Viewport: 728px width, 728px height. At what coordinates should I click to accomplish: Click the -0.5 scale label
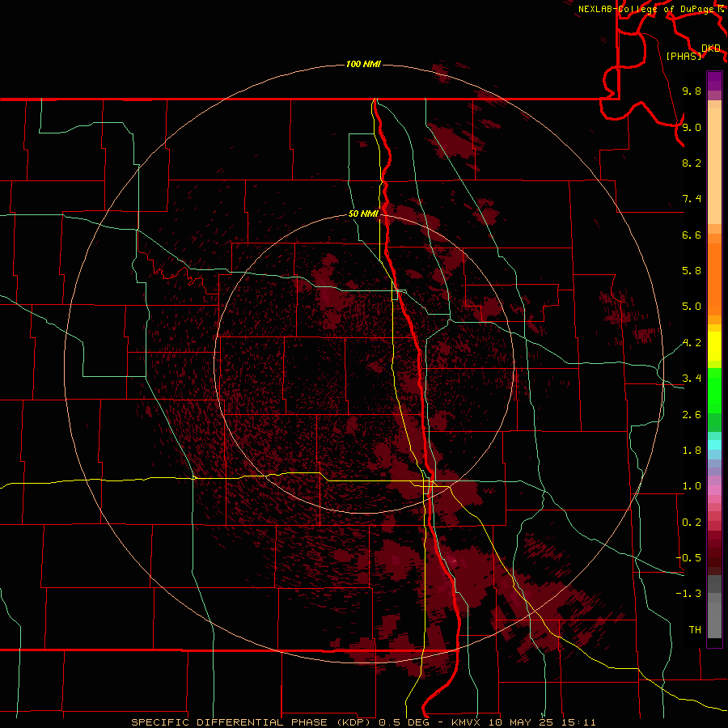(688, 558)
